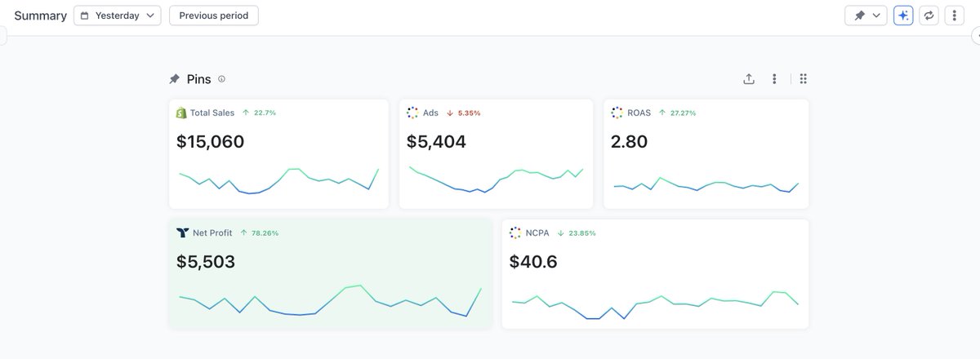Viewport: 980px width, 359px height.
Task: Click the Pins section heading text
Action: [x=198, y=79]
